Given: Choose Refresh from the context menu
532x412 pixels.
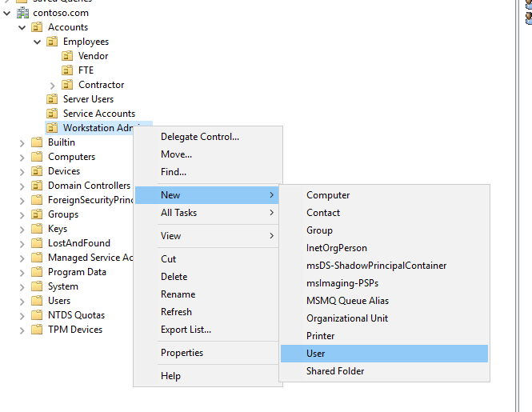Looking at the screenshot, I should point(207,312).
